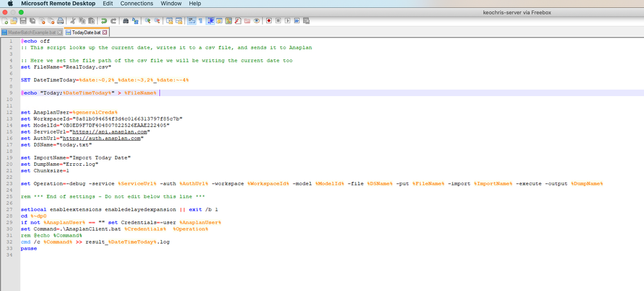Screen dimensions: 644x291
Task: Zoom in using the magnifier plus icon
Action: click(148, 21)
